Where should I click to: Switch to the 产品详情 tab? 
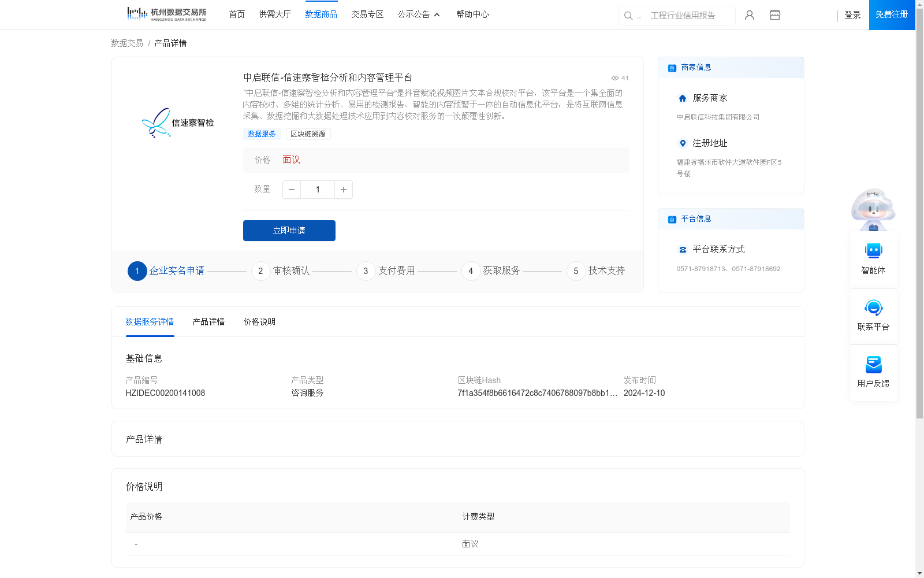point(208,322)
